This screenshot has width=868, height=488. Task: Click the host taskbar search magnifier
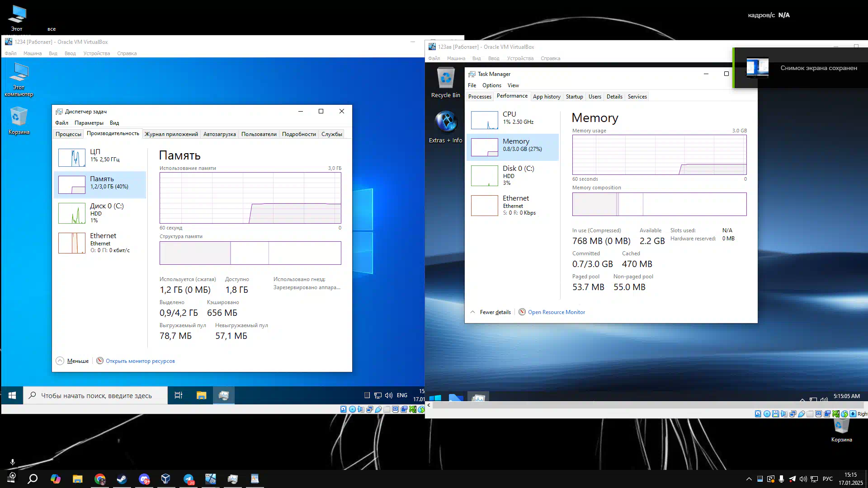pos(33,479)
